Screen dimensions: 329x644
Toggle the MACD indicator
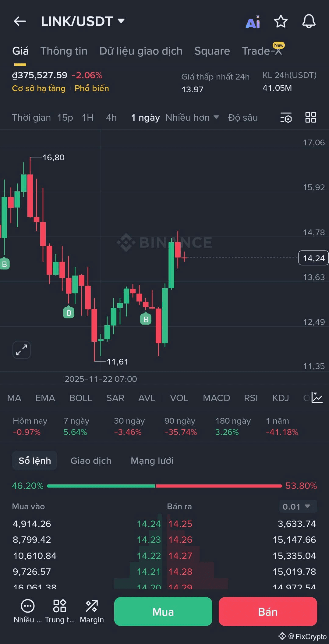pyautogui.click(x=216, y=398)
